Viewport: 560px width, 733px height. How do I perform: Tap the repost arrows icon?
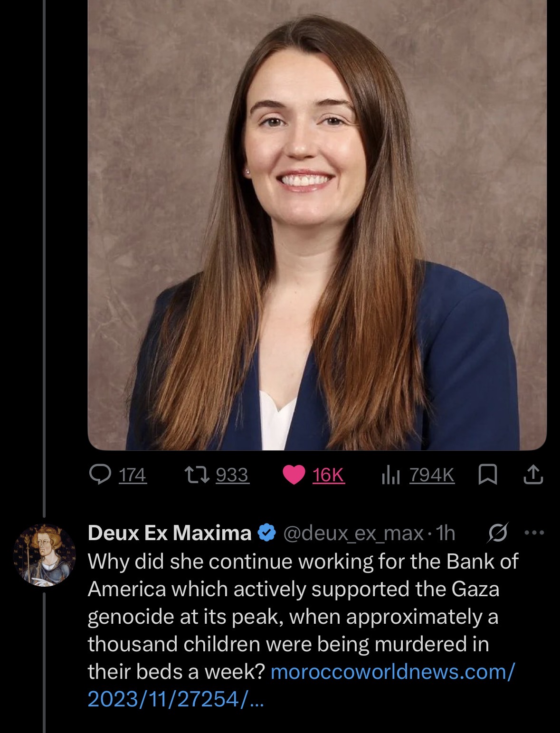197,475
